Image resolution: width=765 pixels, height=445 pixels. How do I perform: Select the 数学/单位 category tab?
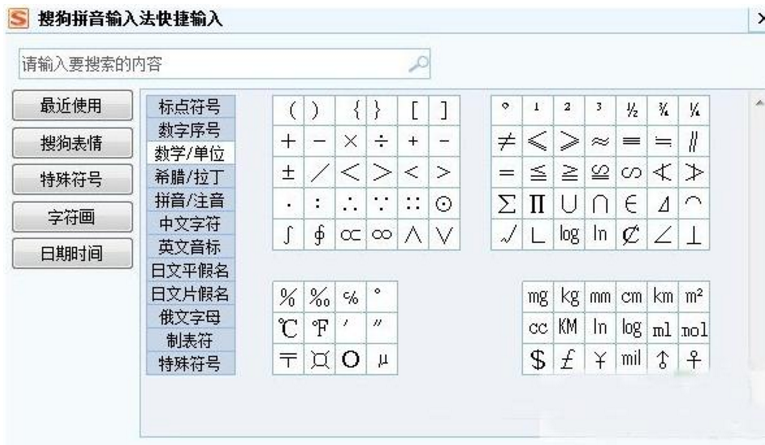coord(191,154)
